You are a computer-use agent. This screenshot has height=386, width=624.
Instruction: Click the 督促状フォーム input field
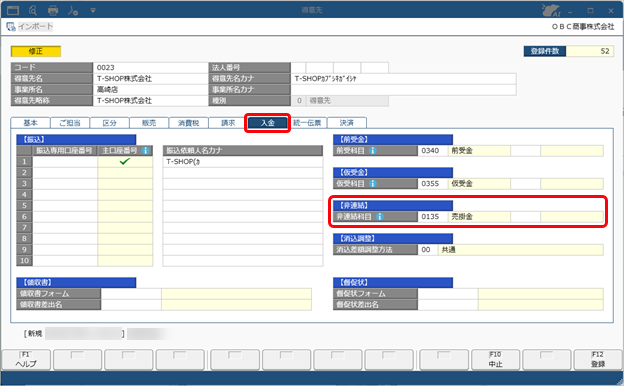[448, 294]
